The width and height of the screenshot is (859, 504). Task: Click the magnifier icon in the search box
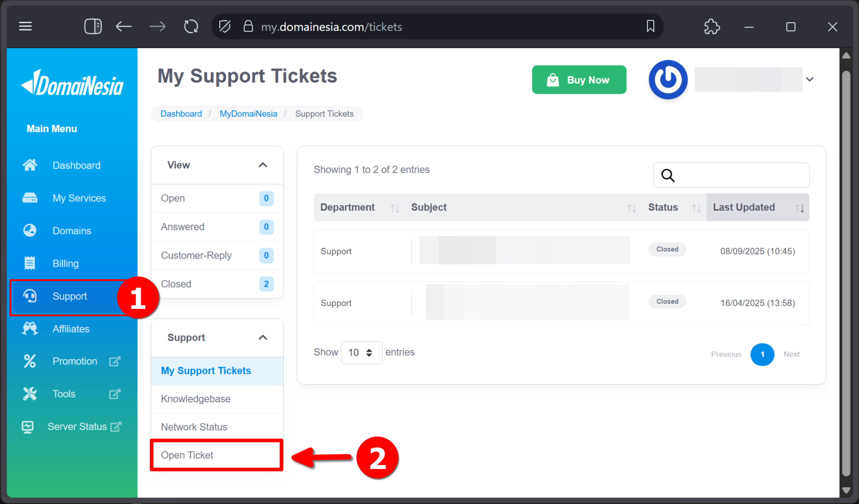668,175
